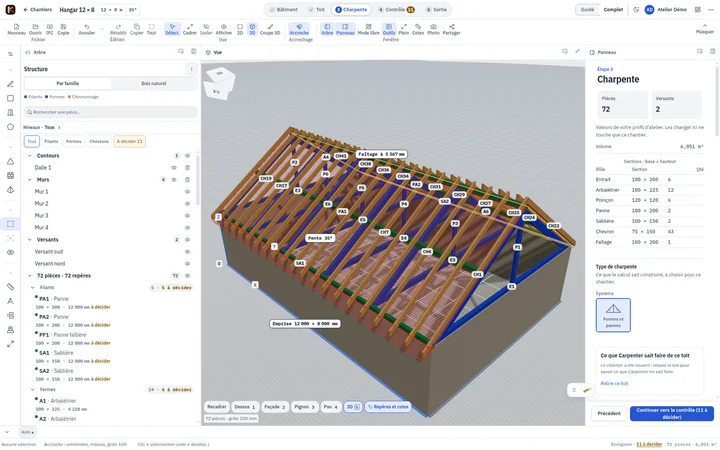Toggle the Accroche snapping tool
Image resolution: width=720 pixels, height=450 pixels.
[299, 29]
